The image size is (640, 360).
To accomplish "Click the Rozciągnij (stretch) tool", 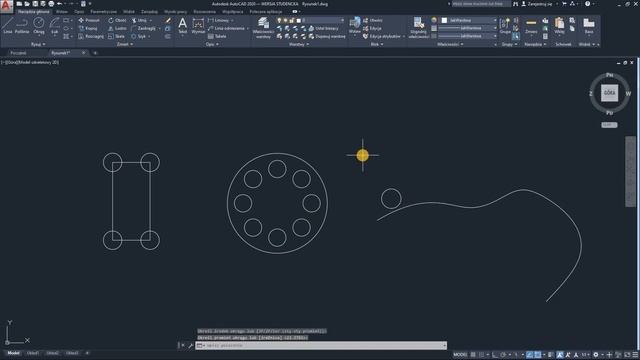I will pos(91,36).
